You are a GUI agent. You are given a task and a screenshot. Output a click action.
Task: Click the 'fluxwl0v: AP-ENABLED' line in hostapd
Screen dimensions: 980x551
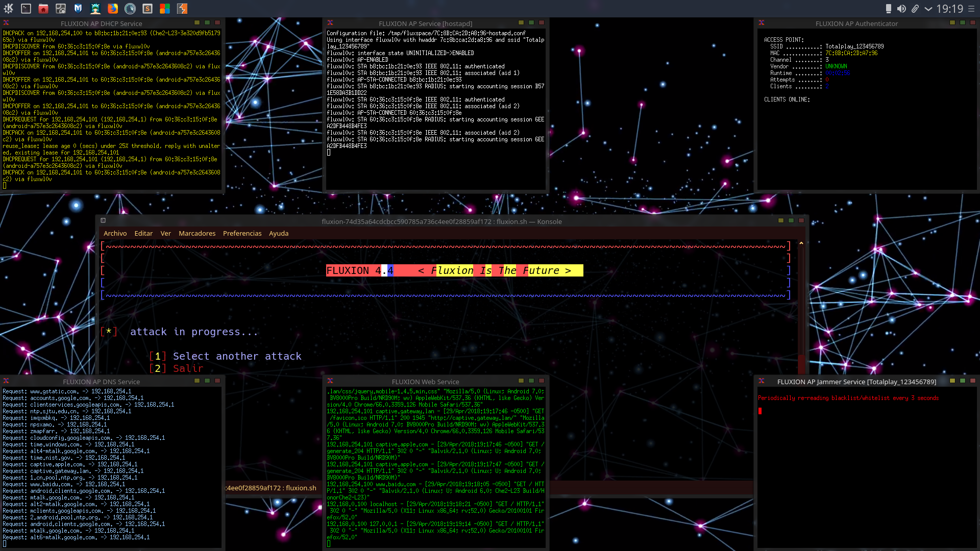(357, 60)
